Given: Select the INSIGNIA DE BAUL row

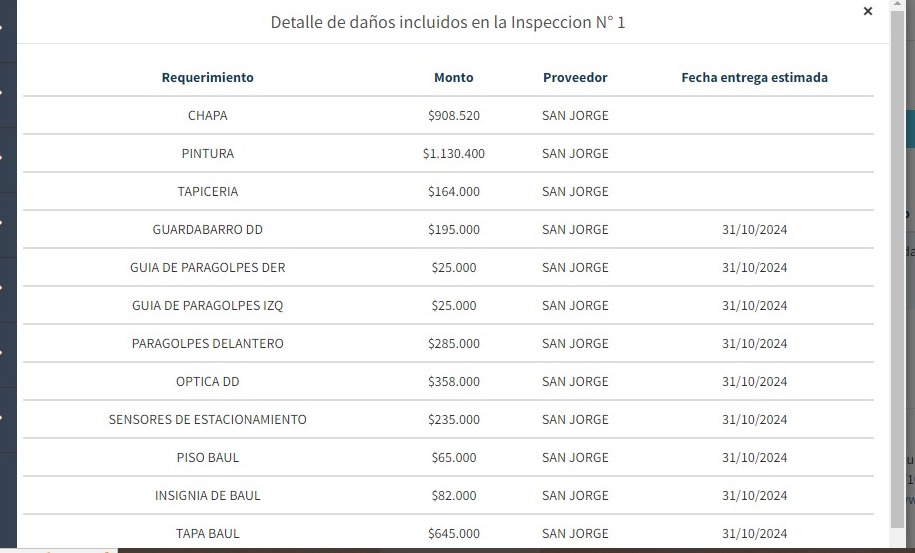Looking at the screenshot, I should (x=208, y=495).
